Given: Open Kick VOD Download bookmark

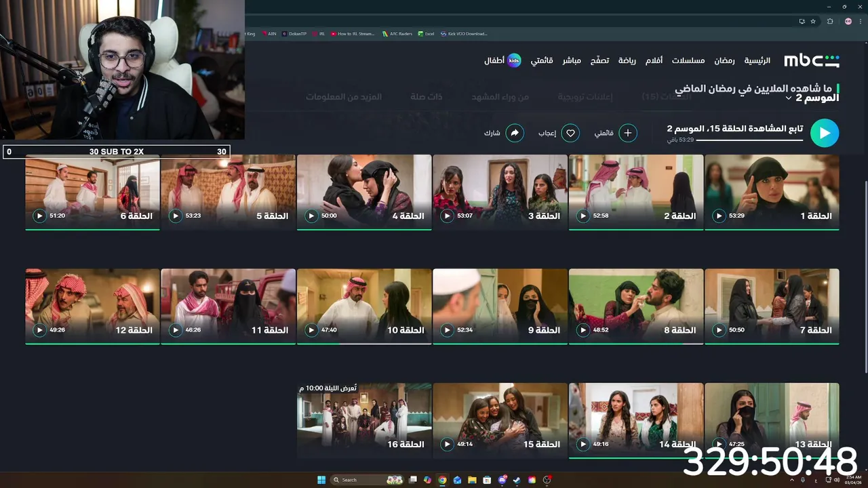Looking at the screenshot, I should pos(464,33).
